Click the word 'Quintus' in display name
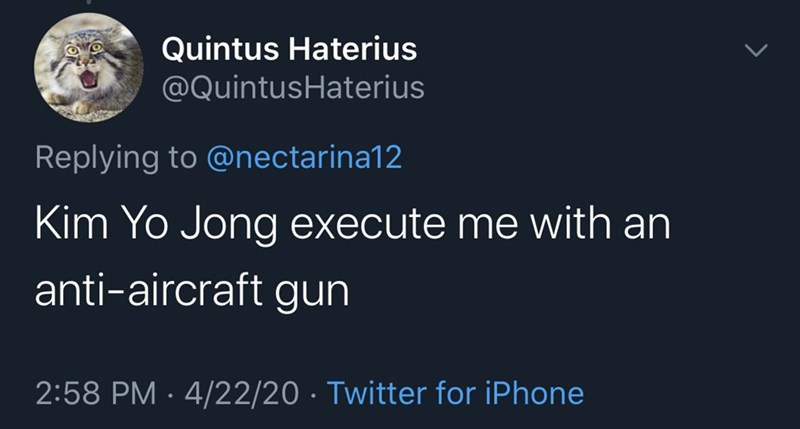This screenshot has height=429, width=800. pos(216,48)
